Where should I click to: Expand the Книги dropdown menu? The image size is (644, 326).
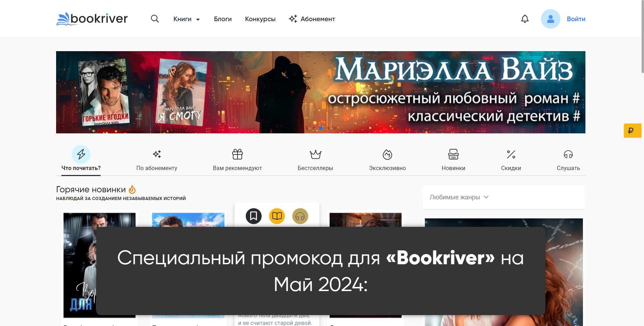(x=186, y=19)
